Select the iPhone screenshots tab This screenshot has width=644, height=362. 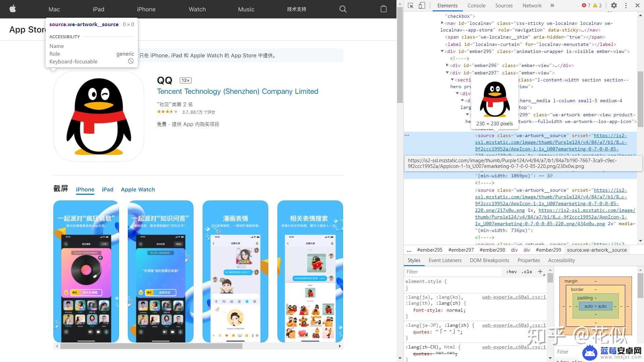pyautogui.click(x=85, y=189)
